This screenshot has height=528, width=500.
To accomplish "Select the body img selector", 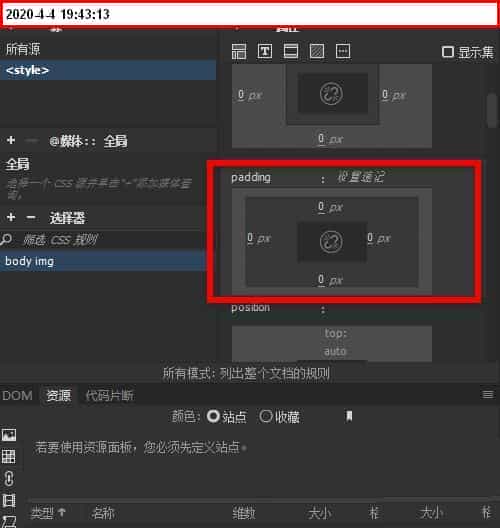I will [x=103, y=261].
